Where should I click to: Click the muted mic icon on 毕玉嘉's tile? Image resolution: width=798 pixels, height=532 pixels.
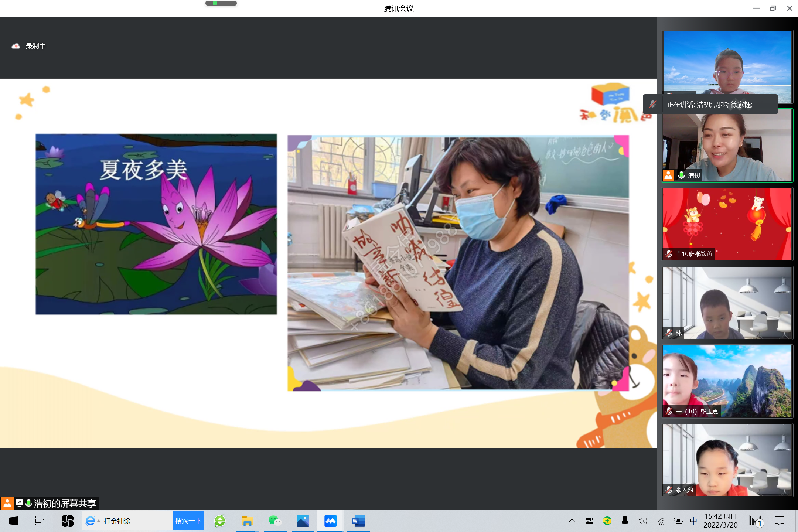(x=669, y=411)
